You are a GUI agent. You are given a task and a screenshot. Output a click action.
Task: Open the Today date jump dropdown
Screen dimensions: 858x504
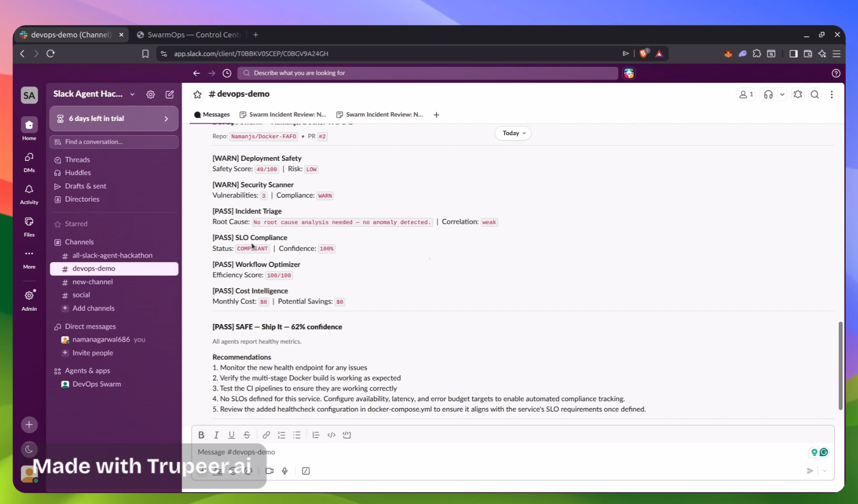513,133
